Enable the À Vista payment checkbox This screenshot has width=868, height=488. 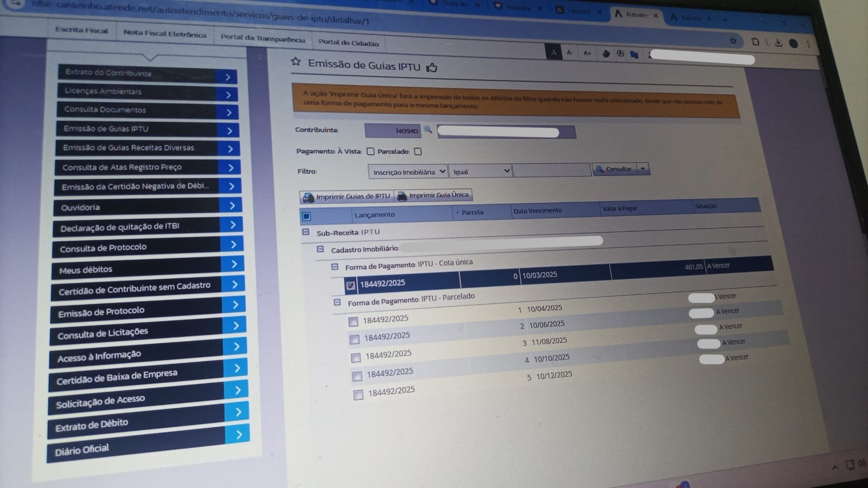pos(371,151)
